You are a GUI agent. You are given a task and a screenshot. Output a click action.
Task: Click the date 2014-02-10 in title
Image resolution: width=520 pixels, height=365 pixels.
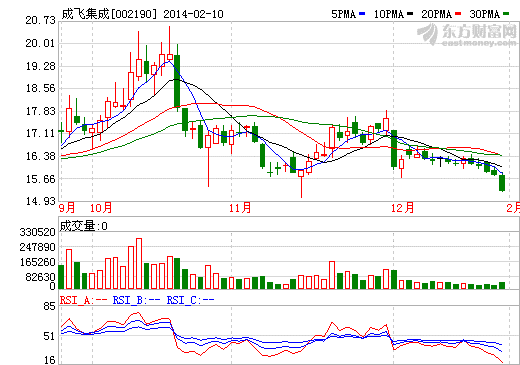point(193,14)
